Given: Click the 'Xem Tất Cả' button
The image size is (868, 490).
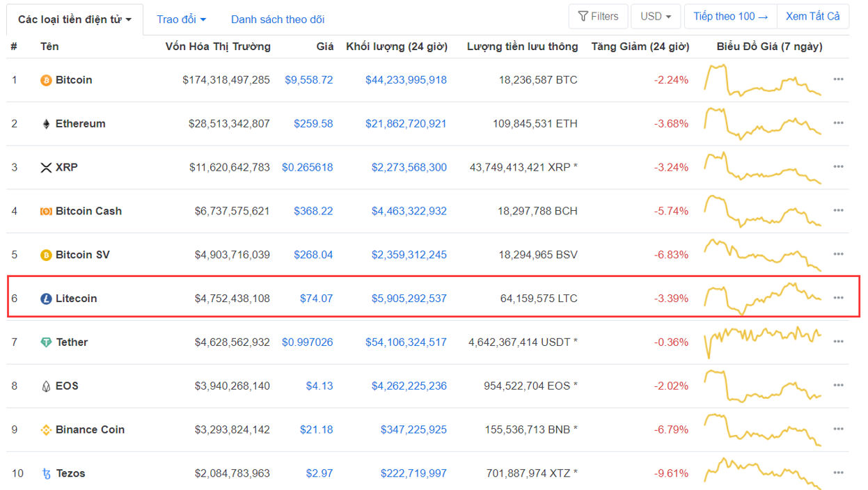Looking at the screenshot, I should click(x=812, y=16).
